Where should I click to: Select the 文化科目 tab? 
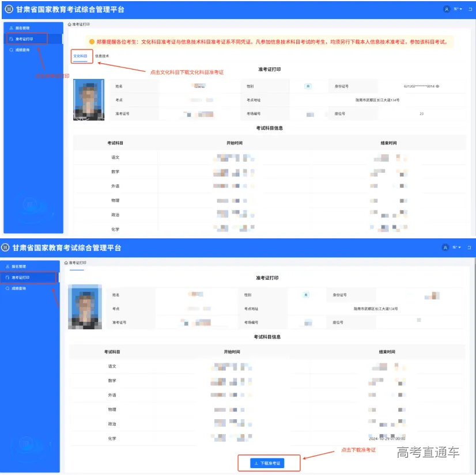click(80, 56)
